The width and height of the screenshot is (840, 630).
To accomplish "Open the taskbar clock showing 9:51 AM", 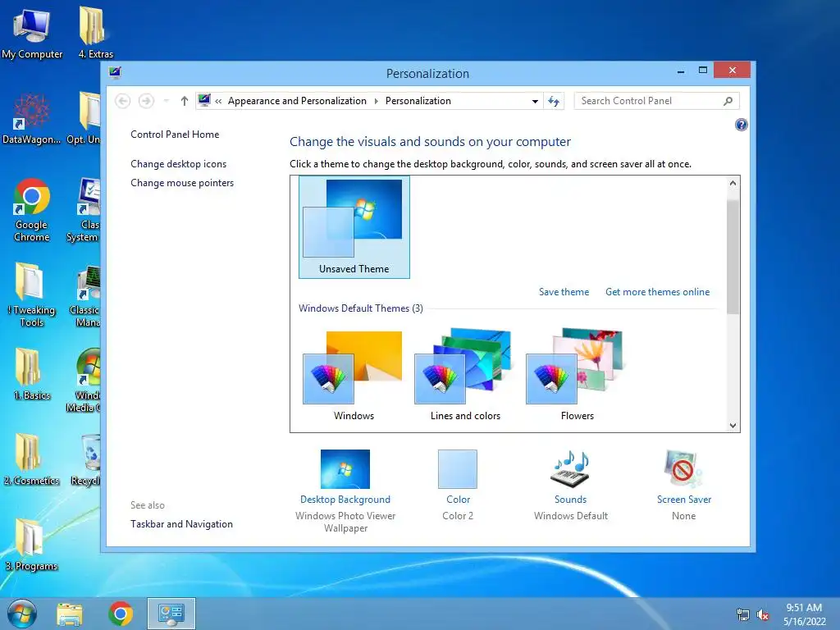I will (x=804, y=614).
